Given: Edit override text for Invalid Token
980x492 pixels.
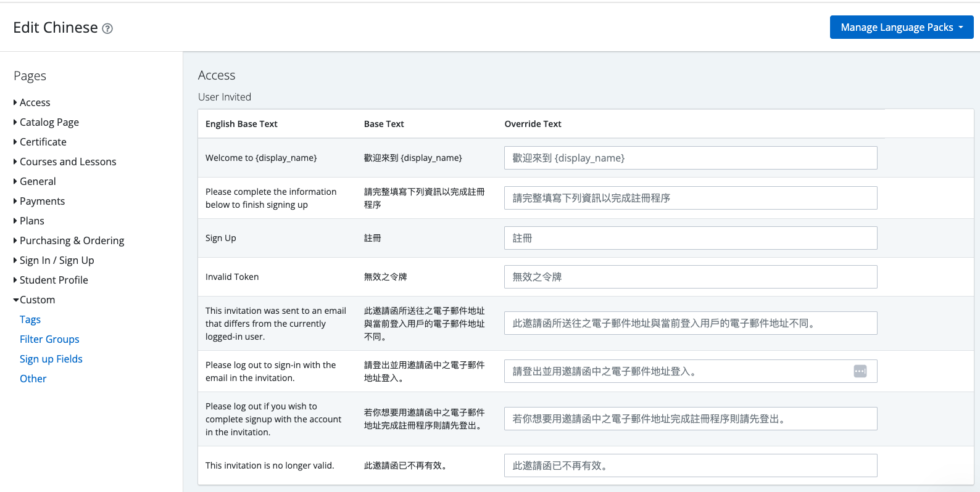Looking at the screenshot, I should pos(691,277).
